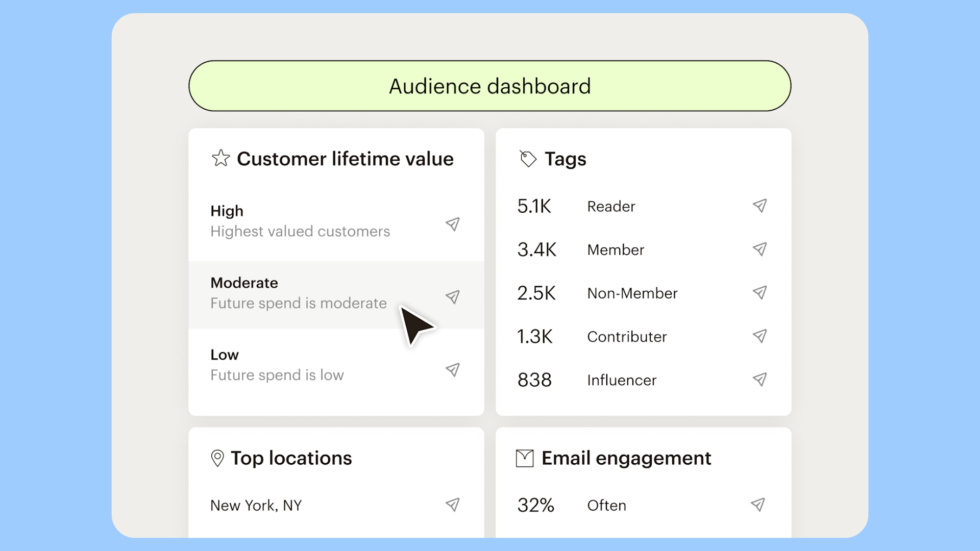
Task: Click the send icon for Low spend customers
Action: [453, 369]
